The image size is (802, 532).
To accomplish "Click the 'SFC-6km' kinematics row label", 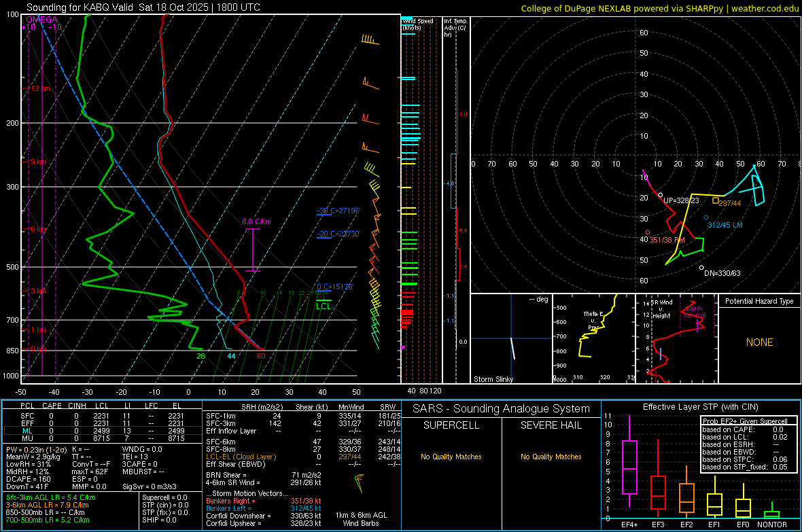I will pos(221,442).
